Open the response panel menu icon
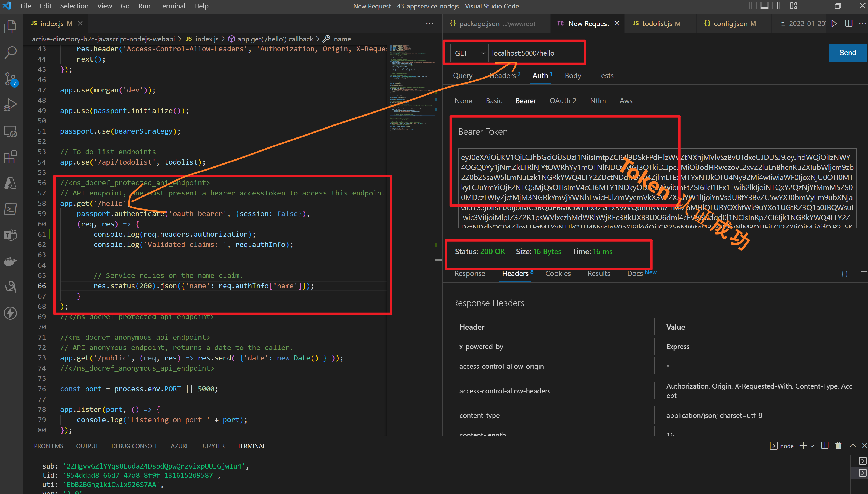The width and height of the screenshot is (868, 494). click(x=864, y=274)
